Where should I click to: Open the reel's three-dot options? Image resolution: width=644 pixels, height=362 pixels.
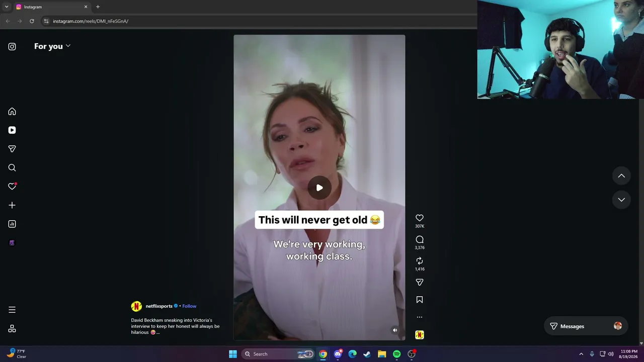420,317
